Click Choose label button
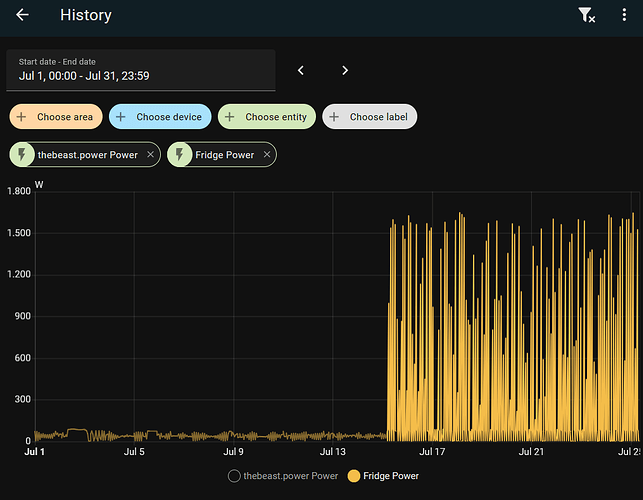643x500 pixels. pyautogui.click(x=369, y=116)
